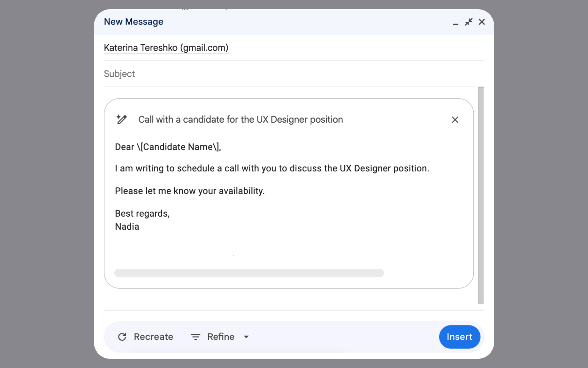Close the compose window with the X icon
Screen dimensions: 588x368
tap(482, 22)
